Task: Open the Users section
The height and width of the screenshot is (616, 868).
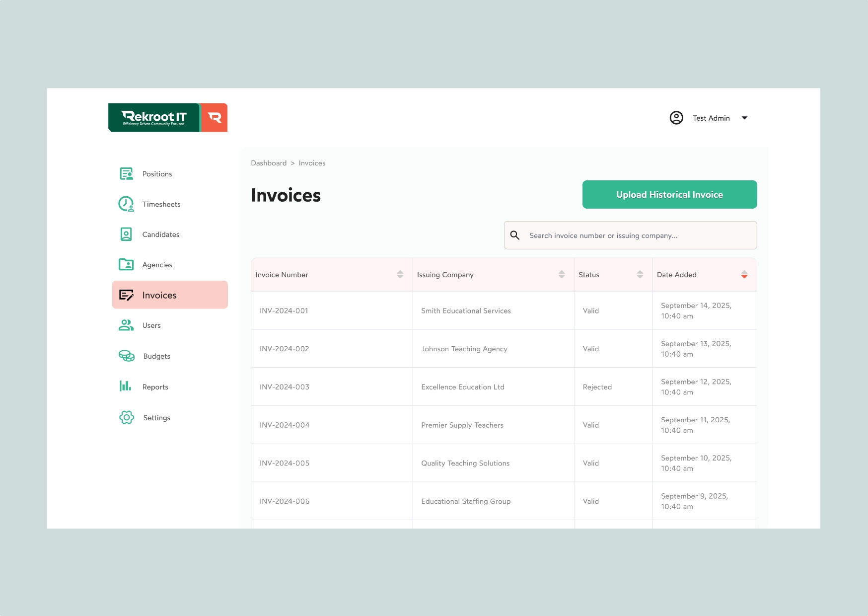Action: (x=170, y=325)
